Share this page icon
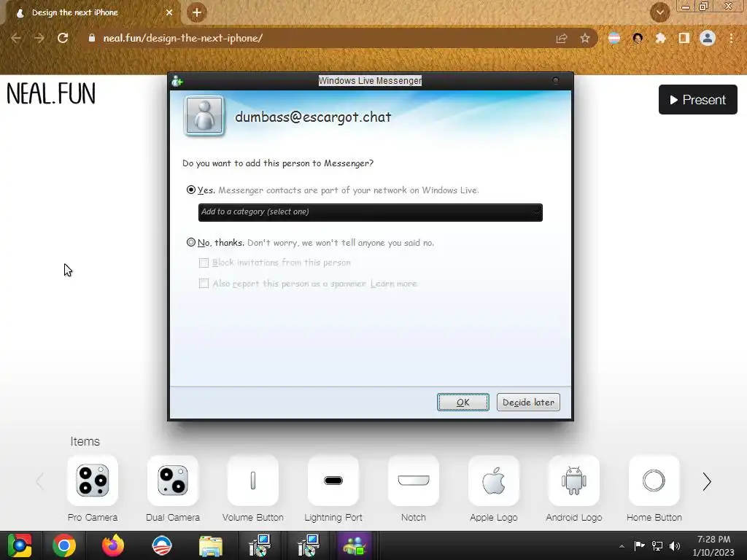 562,38
